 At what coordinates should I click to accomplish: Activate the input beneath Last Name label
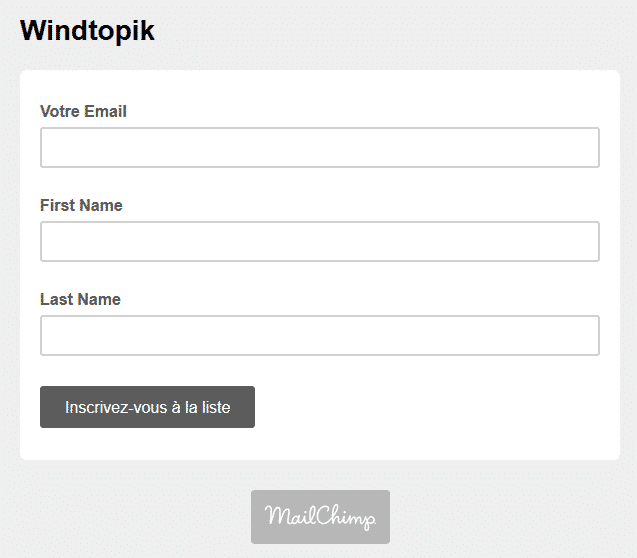pos(320,335)
